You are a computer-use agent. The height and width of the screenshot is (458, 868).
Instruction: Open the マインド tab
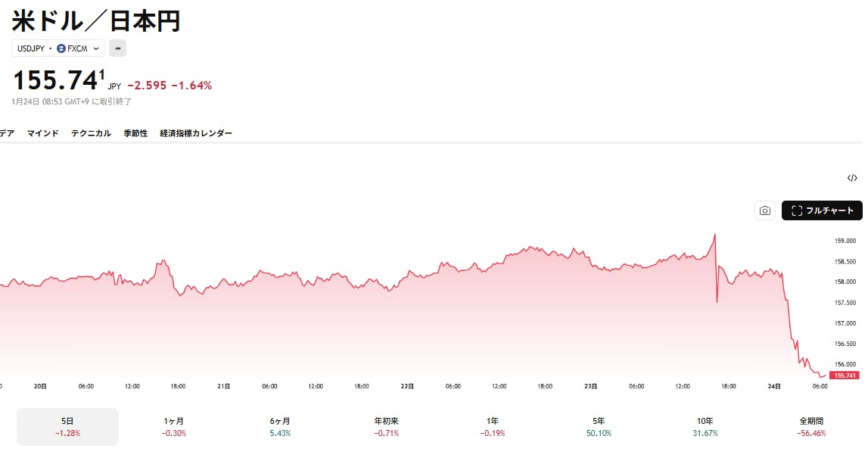[x=42, y=133]
